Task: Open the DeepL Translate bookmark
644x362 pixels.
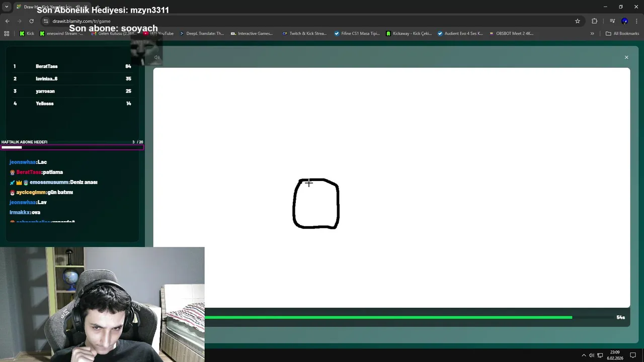Action: (x=202, y=34)
